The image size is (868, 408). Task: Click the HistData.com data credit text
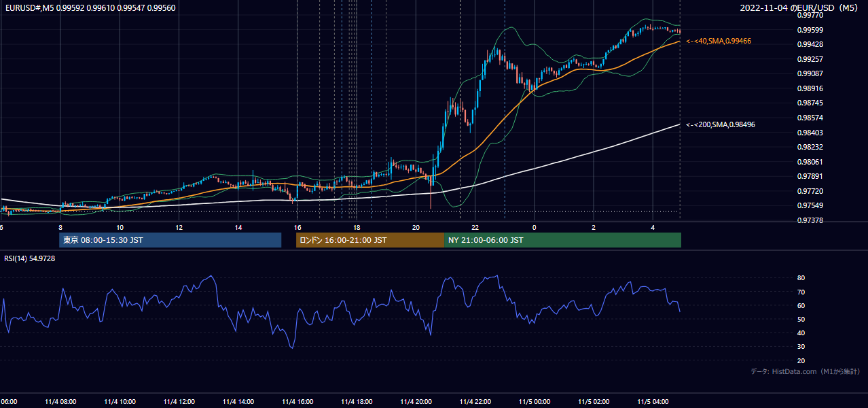click(x=806, y=371)
